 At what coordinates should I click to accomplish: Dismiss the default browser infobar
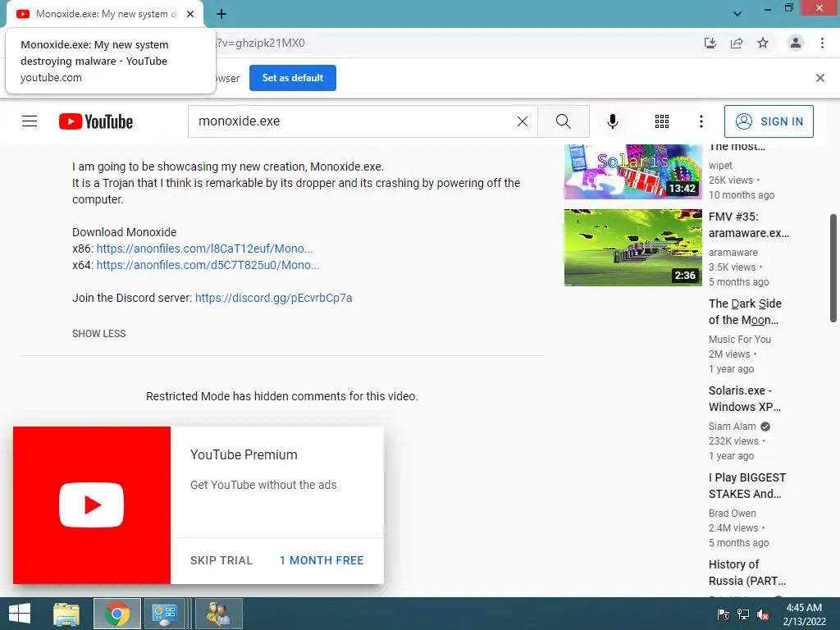(x=819, y=78)
